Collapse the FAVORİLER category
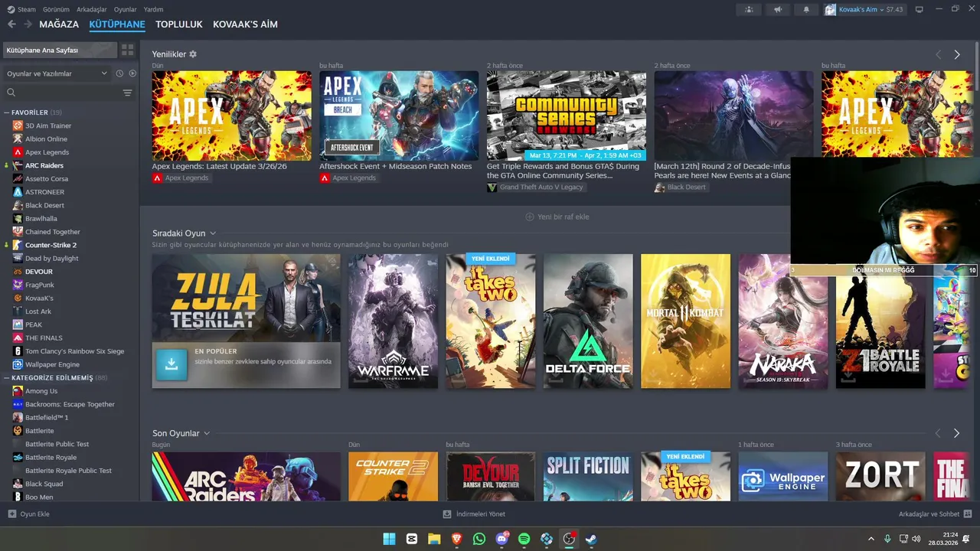The width and height of the screenshot is (980, 551). pyautogui.click(x=7, y=112)
